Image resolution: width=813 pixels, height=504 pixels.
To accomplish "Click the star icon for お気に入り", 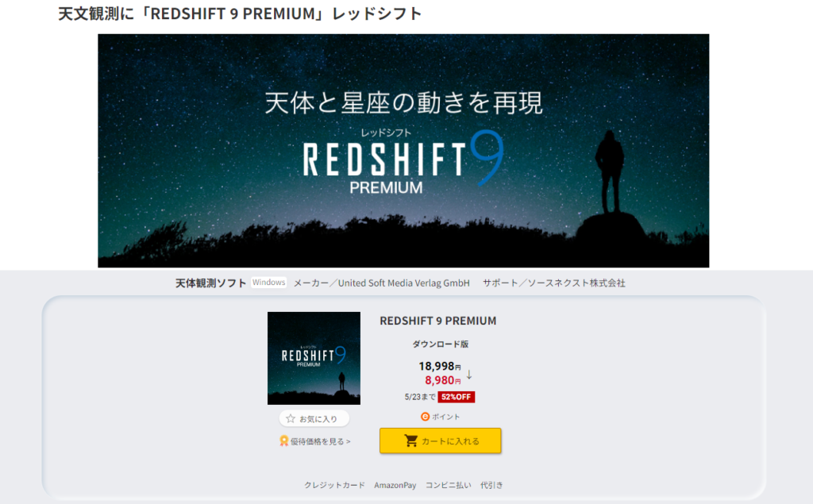I will pos(291,418).
